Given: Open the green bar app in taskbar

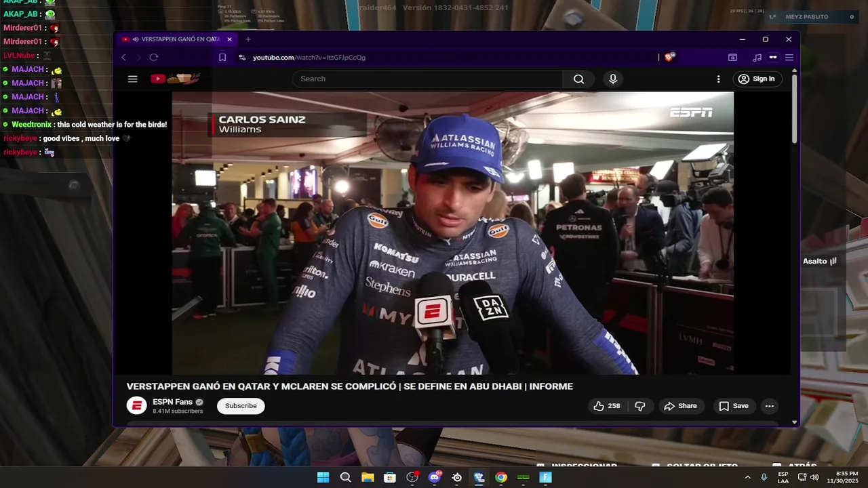Looking at the screenshot, I should 524,477.
